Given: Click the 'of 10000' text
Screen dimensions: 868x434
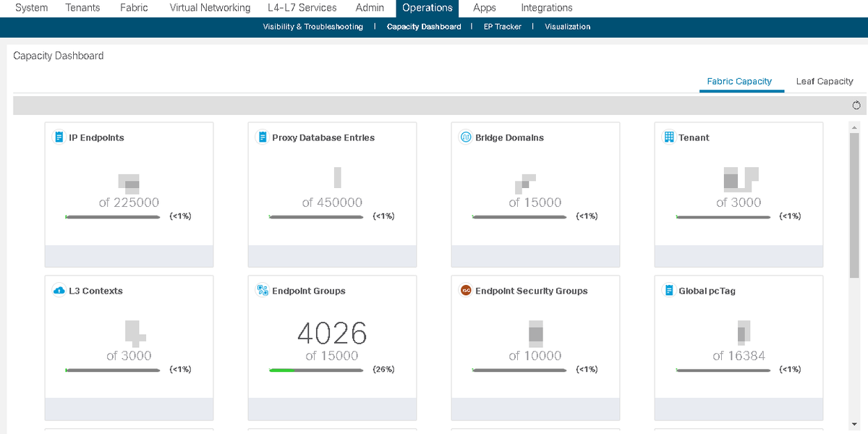Looking at the screenshot, I should 535,356.
